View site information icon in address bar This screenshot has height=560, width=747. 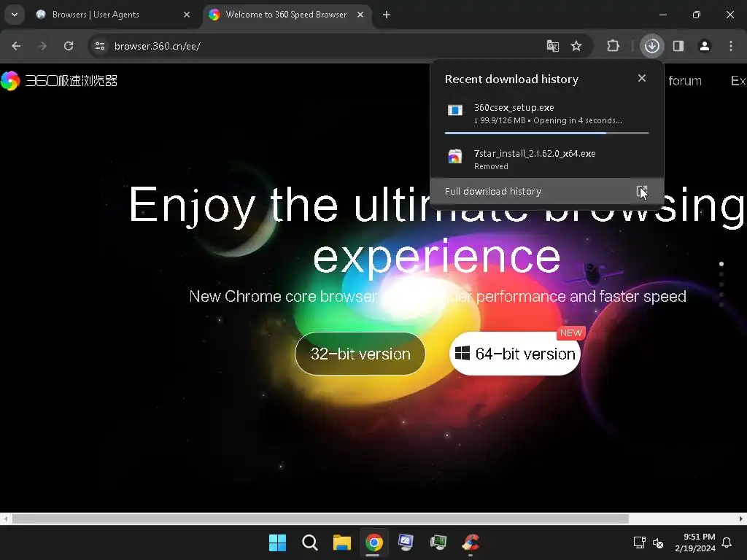[99, 46]
